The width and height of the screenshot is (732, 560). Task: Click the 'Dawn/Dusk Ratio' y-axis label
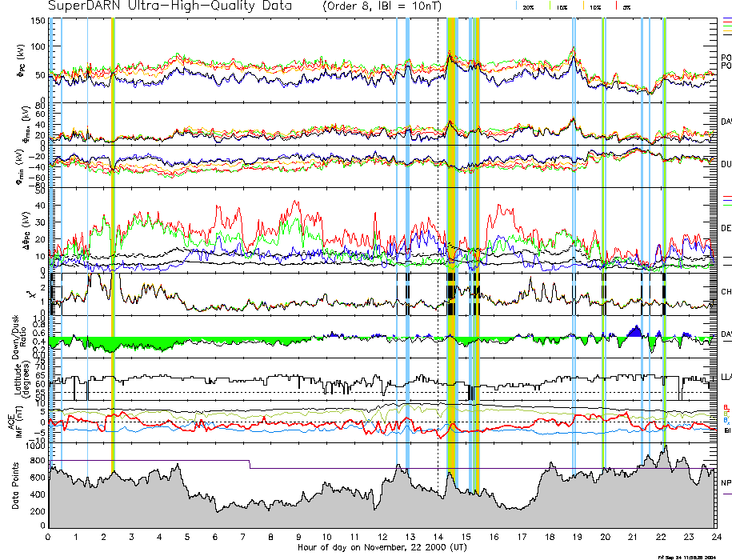(20, 337)
